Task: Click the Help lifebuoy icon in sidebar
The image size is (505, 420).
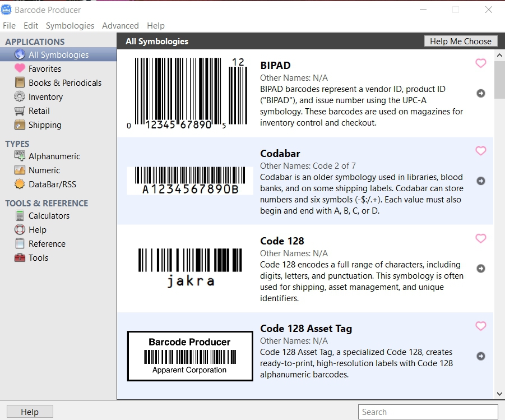Action: 20,229
